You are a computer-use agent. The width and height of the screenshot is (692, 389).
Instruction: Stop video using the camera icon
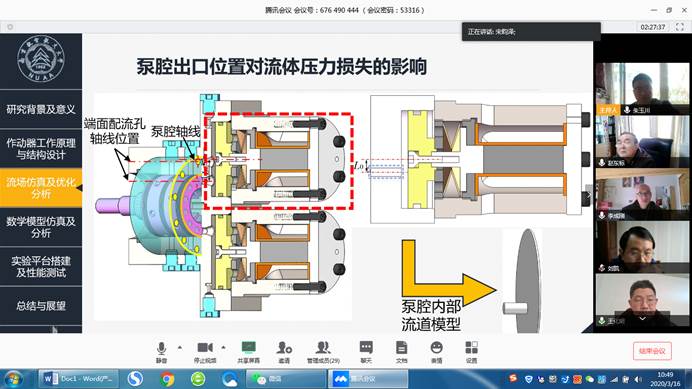click(x=205, y=352)
